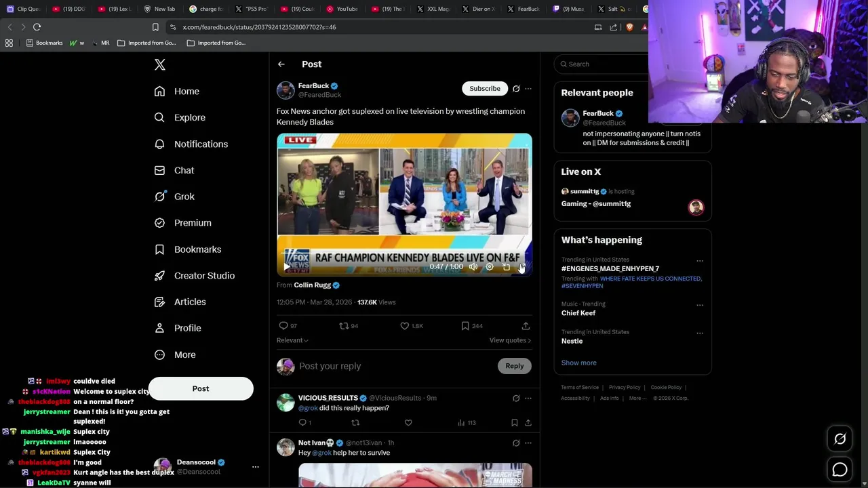
Task: Open Brave Shields icon in address bar
Action: (x=629, y=27)
